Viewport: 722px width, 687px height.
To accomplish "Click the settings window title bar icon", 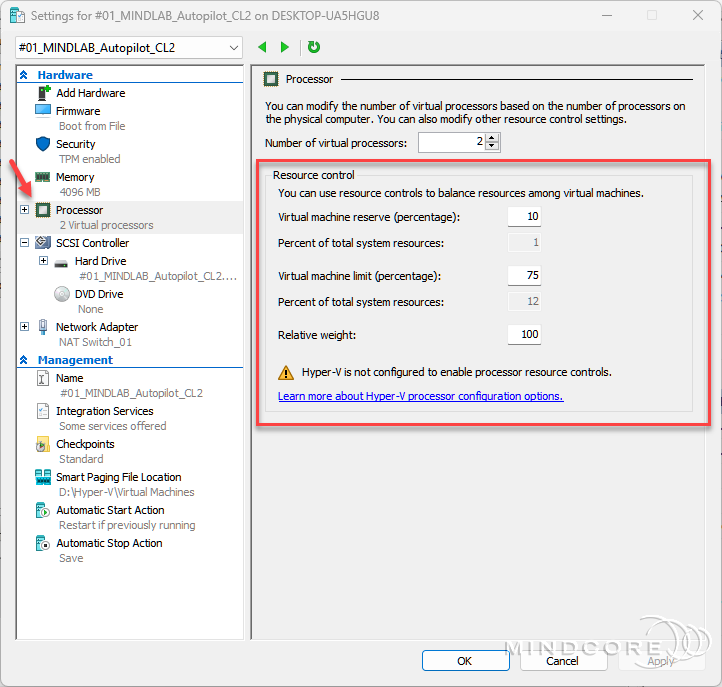I will [17, 16].
